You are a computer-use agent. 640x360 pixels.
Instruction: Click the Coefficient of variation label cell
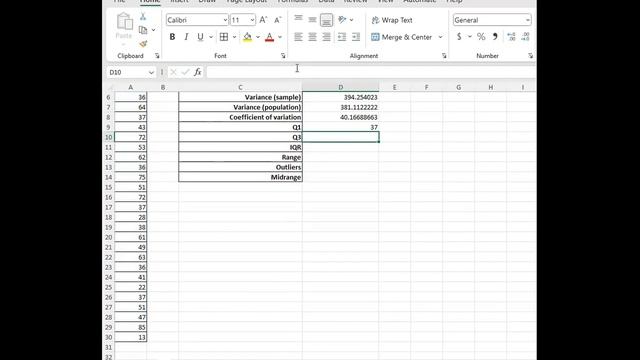pos(240,117)
